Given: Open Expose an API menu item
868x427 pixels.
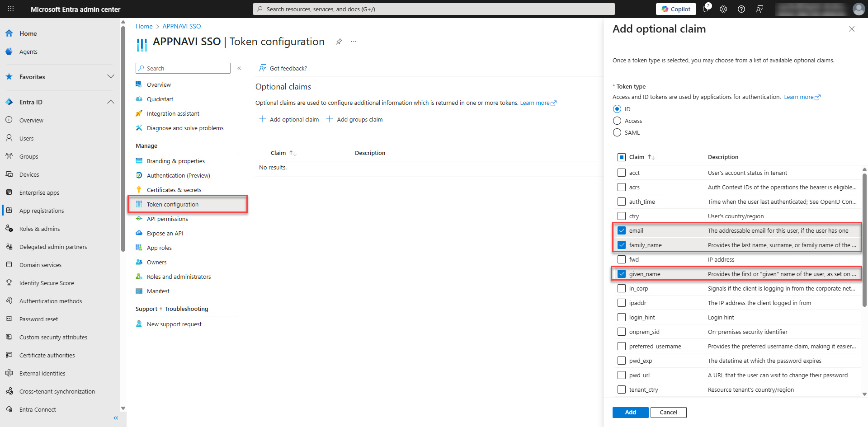Looking at the screenshot, I should [165, 233].
